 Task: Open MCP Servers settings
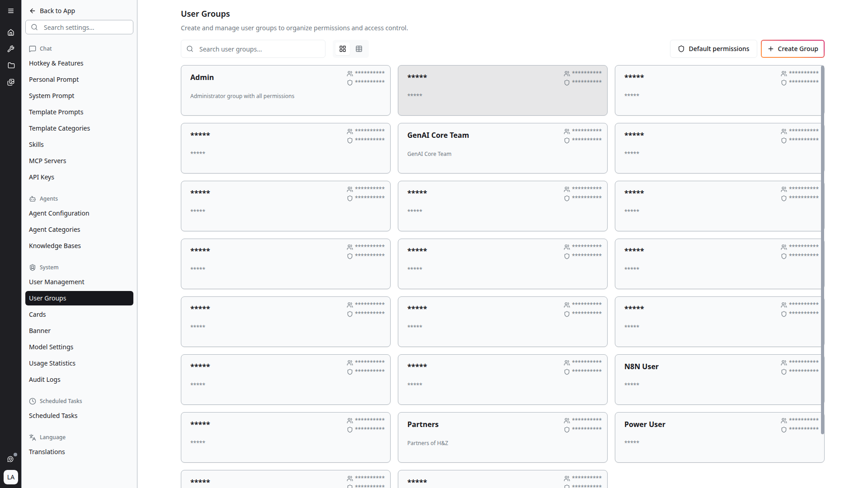click(79, 161)
